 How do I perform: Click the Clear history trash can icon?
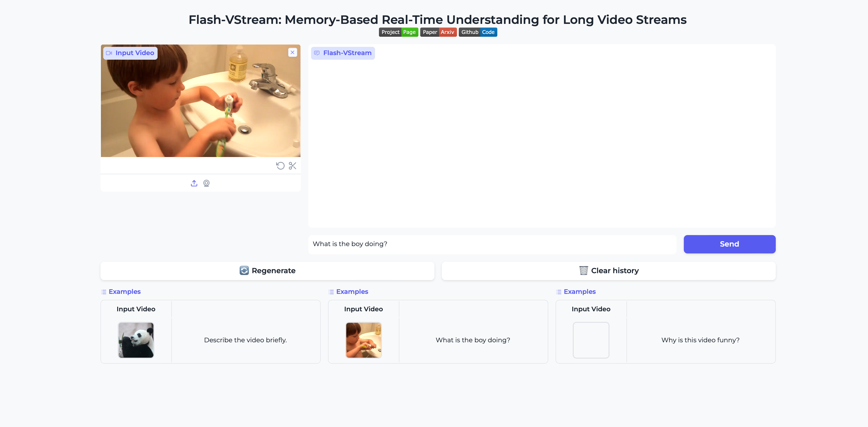click(584, 270)
